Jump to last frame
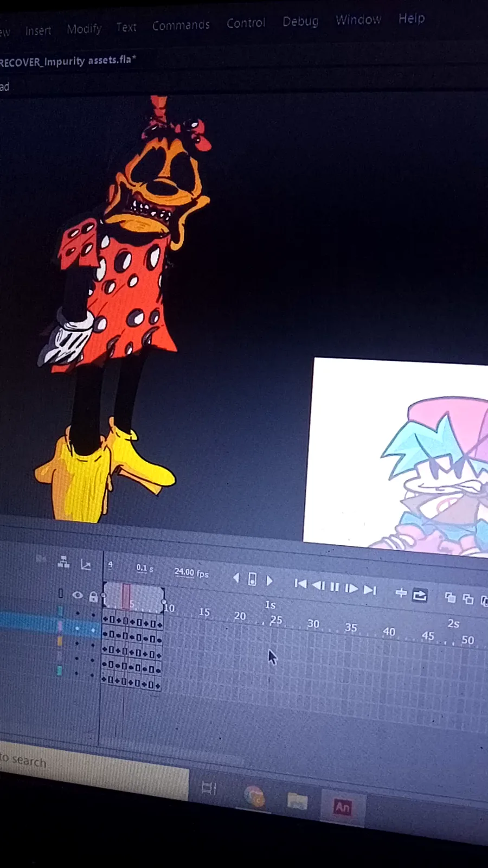Screen dimensions: 488x868 (x=370, y=590)
